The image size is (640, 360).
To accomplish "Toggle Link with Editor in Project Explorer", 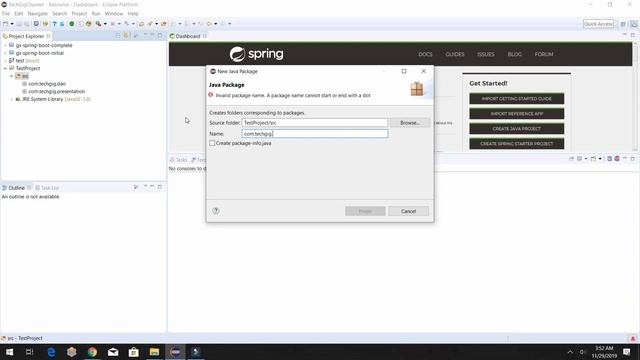I will click(126, 36).
